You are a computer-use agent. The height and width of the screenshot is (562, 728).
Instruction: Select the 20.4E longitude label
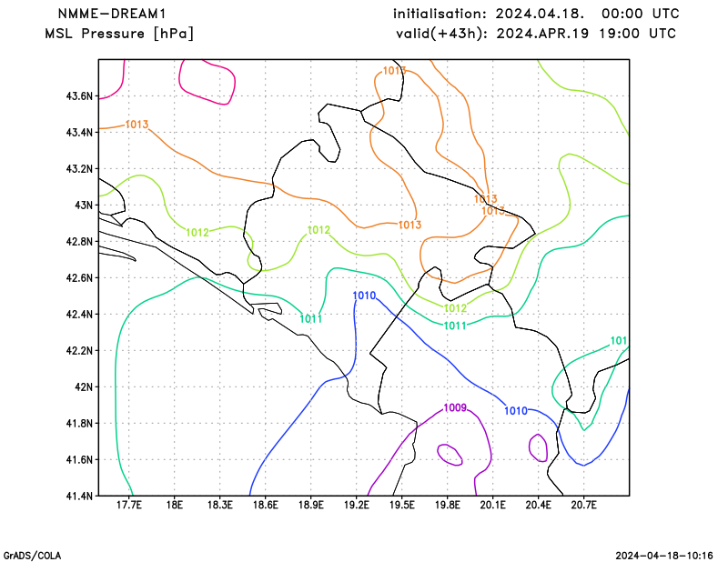539,505
